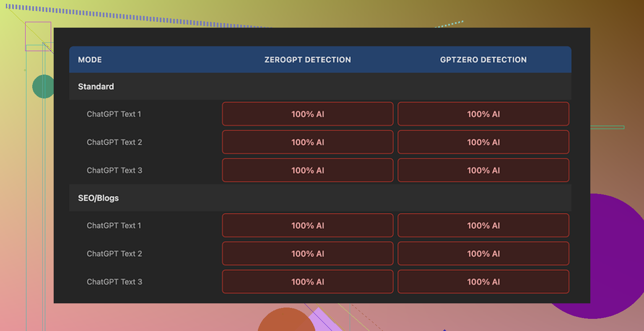644x331 pixels.
Task: Click the ZEROGPT DETECTION column header
Action: pos(307,59)
